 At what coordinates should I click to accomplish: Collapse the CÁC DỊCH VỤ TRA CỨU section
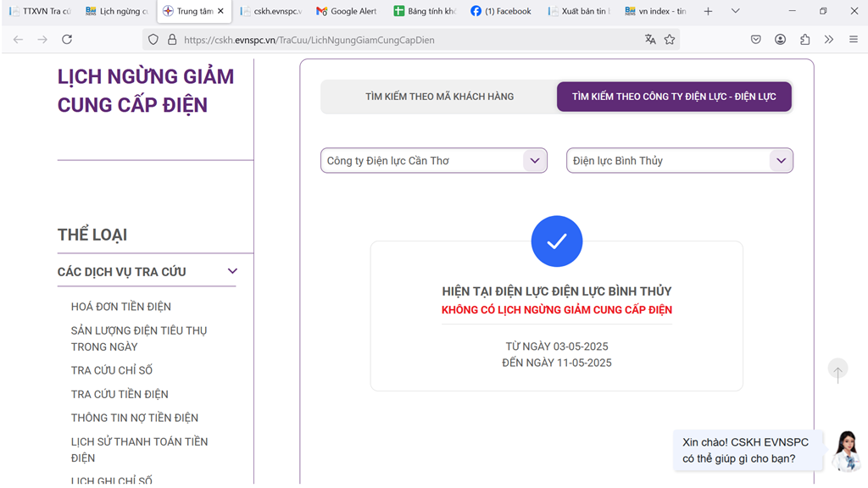[x=232, y=272]
